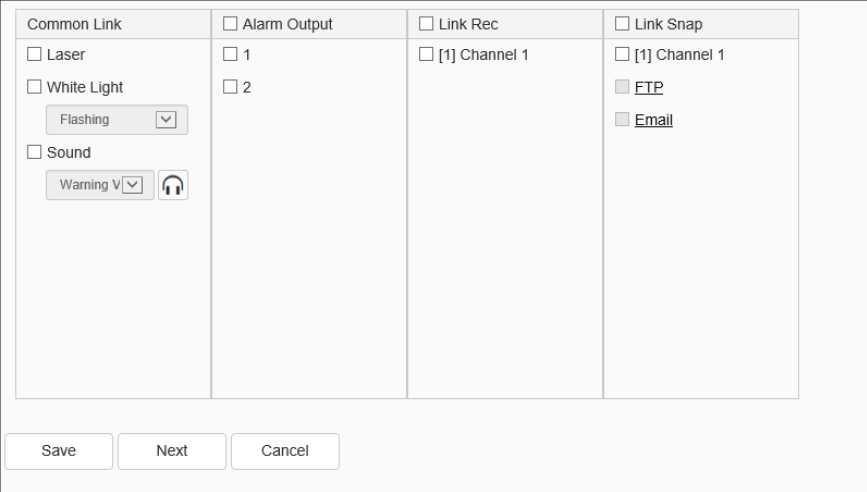Select Alarm Output 2 checkbox
This screenshot has width=867, height=492.
(x=230, y=87)
